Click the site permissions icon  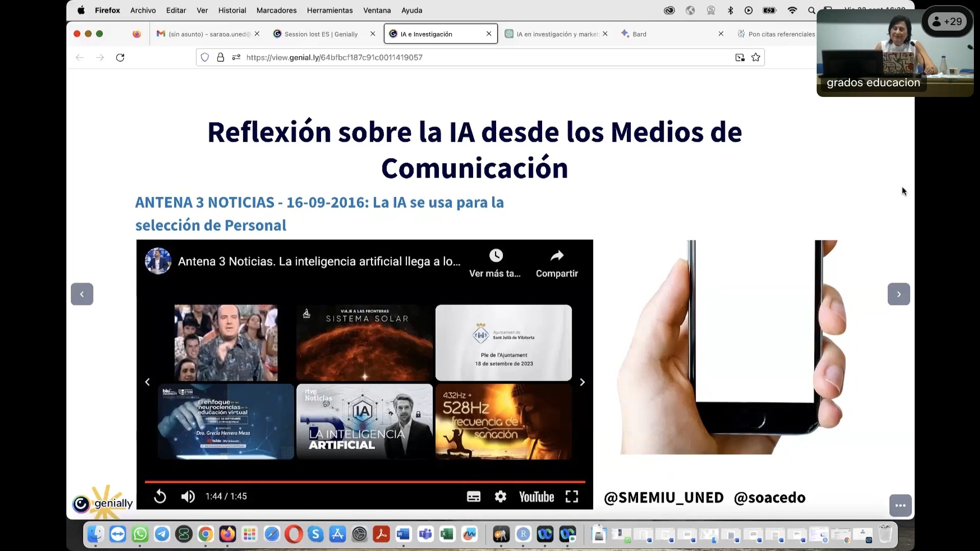(x=236, y=58)
